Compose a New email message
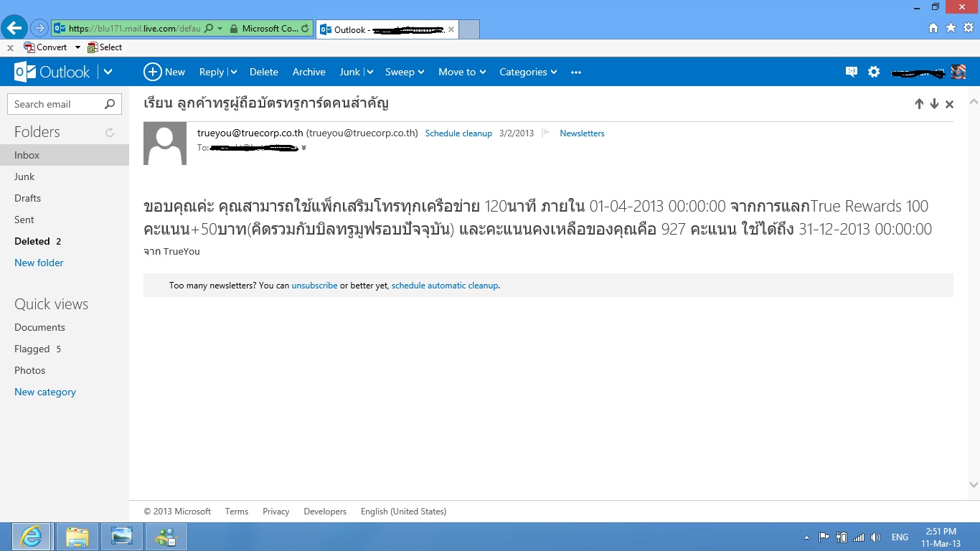The image size is (980, 551). (x=164, y=72)
